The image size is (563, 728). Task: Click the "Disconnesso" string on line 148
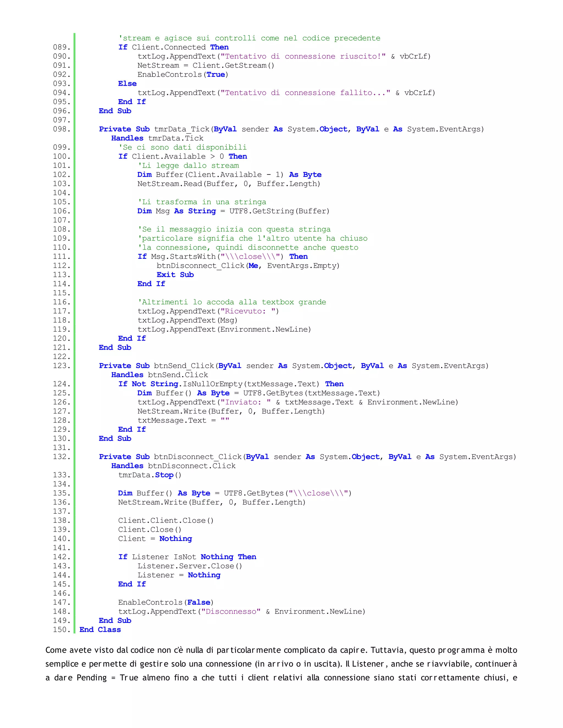(231, 612)
